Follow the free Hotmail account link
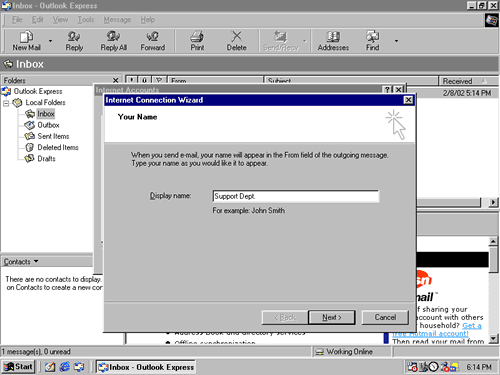Image resolution: width=500 pixels, height=375 pixels. [x=437, y=330]
